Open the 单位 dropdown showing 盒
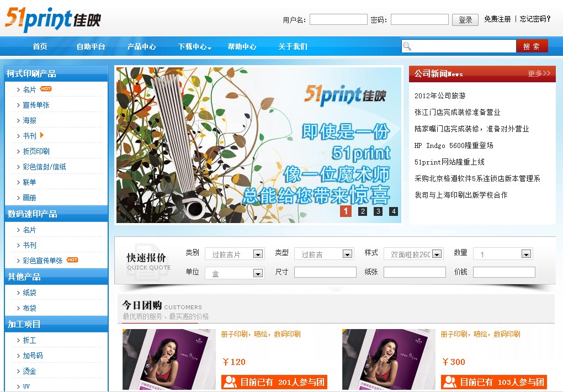The width and height of the screenshot is (563, 392). [235, 273]
